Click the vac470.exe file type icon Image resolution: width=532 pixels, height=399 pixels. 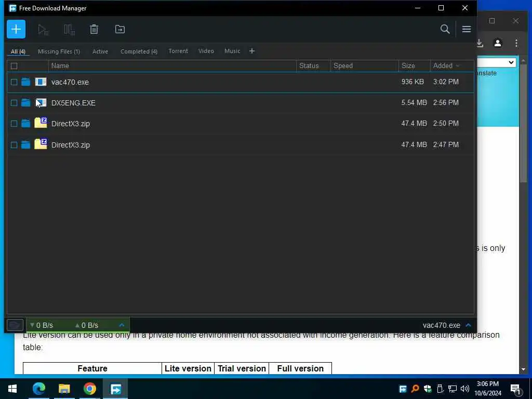tap(41, 82)
